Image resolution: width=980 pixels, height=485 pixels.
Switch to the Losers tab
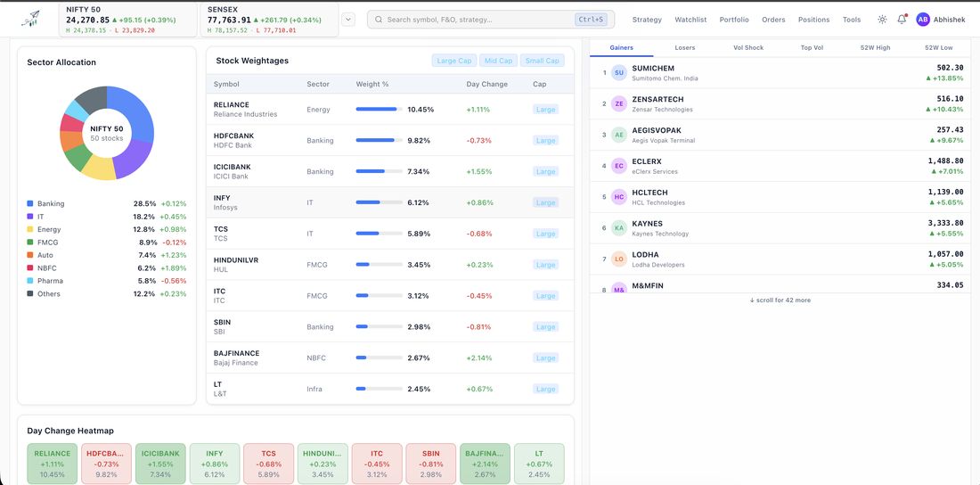coord(684,47)
